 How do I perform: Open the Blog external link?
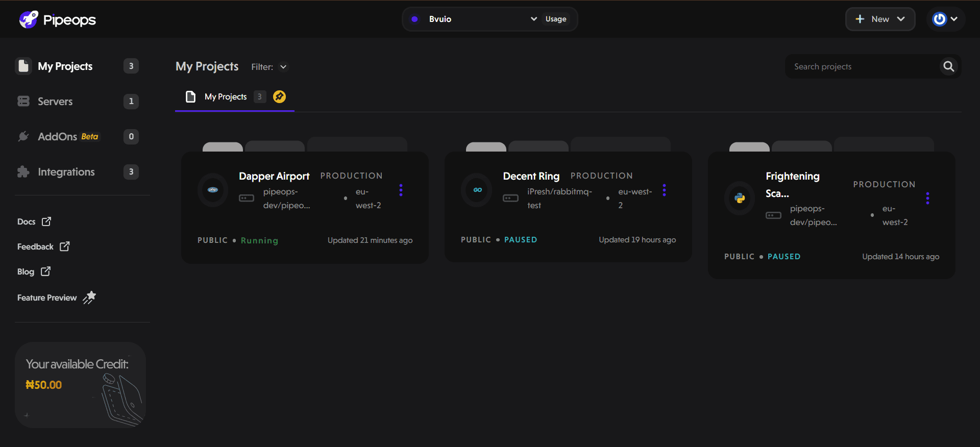pyautogui.click(x=34, y=271)
